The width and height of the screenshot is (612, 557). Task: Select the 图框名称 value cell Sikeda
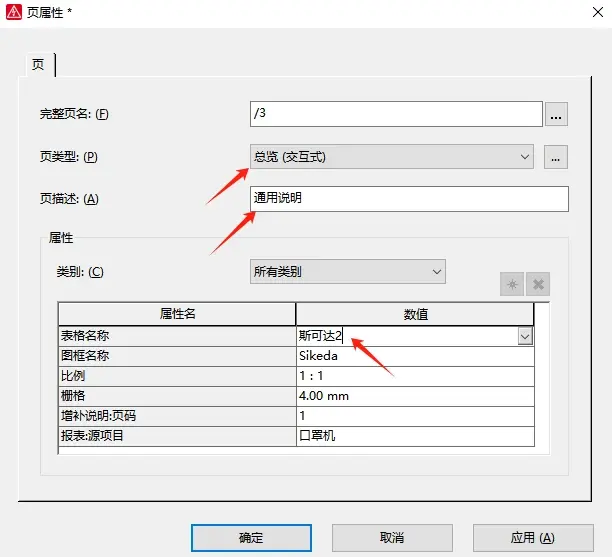(x=415, y=356)
